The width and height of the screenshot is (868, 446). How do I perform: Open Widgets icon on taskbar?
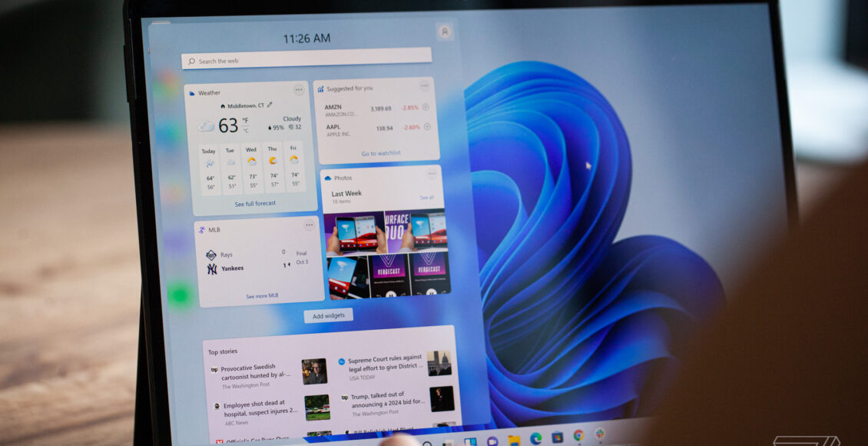pos(471,442)
